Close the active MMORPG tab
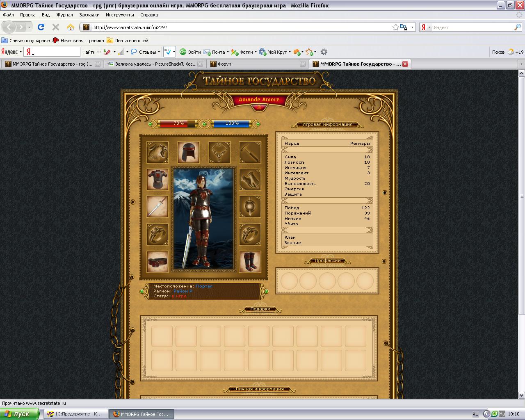Viewport: 525px width, 420px height. pos(405,64)
